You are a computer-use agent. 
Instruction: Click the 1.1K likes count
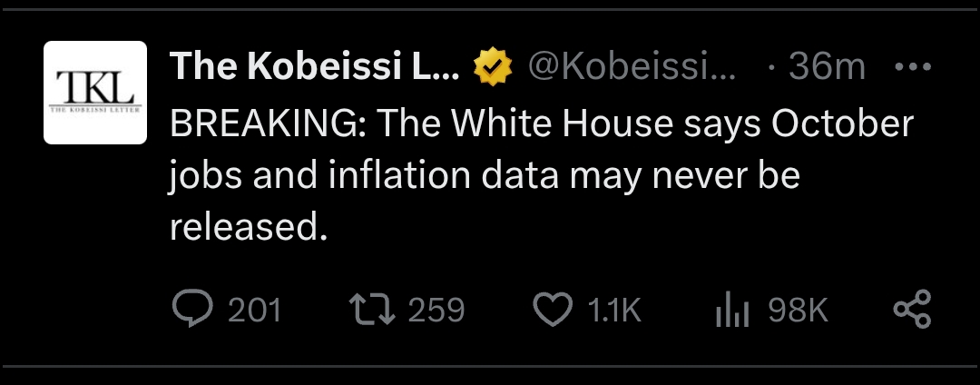tap(614, 311)
